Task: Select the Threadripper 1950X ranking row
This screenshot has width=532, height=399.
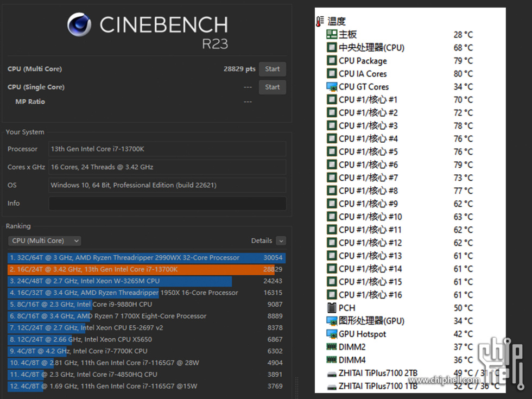Action: pyautogui.click(x=147, y=293)
